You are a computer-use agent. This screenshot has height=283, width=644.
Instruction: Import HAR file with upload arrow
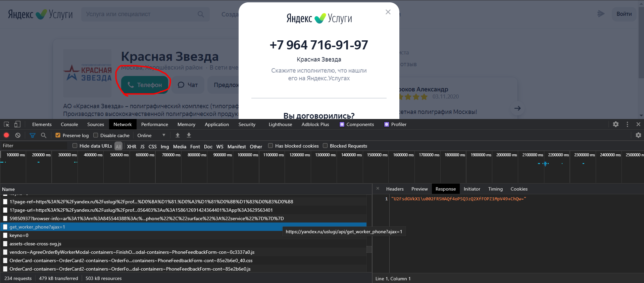(178, 135)
